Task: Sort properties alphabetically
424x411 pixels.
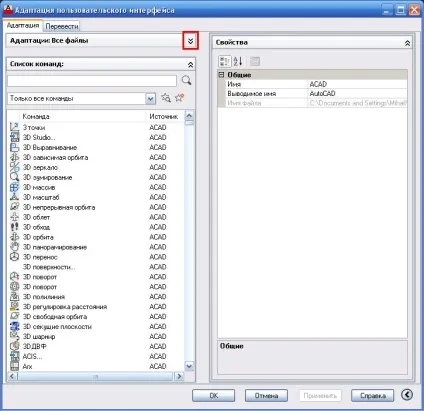Action: coord(238,61)
